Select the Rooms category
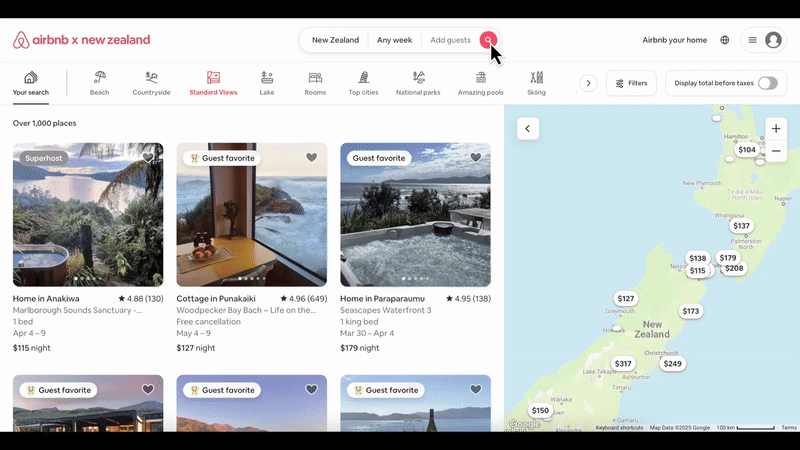This screenshot has height=450, width=800. click(315, 84)
